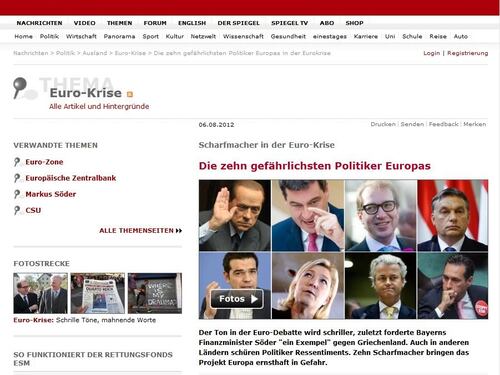Open the ABO menu item
The image size is (500, 375).
tap(327, 23)
